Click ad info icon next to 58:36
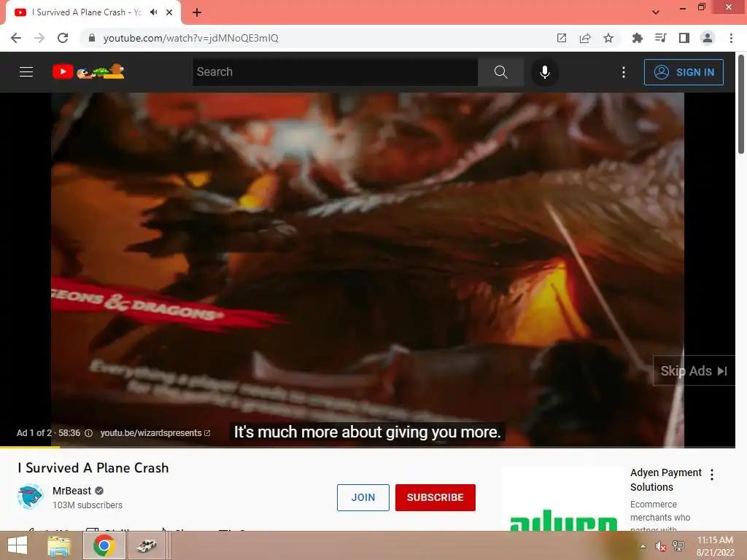Viewport: 747px width, 560px height. [88, 433]
